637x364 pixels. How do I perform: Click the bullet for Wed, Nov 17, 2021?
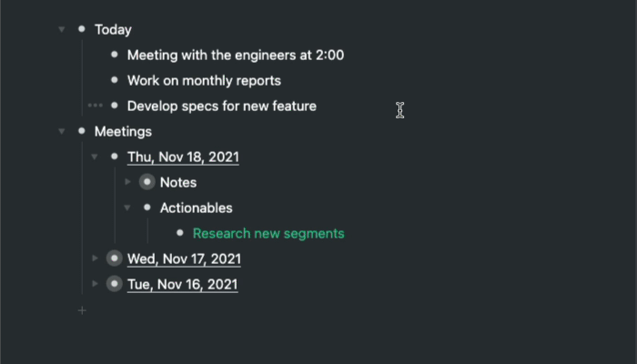[x=114, y=258]
